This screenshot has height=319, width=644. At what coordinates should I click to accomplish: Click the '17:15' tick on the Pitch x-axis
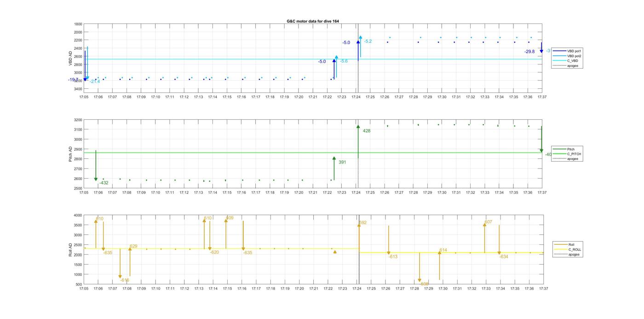coord(227,193)
